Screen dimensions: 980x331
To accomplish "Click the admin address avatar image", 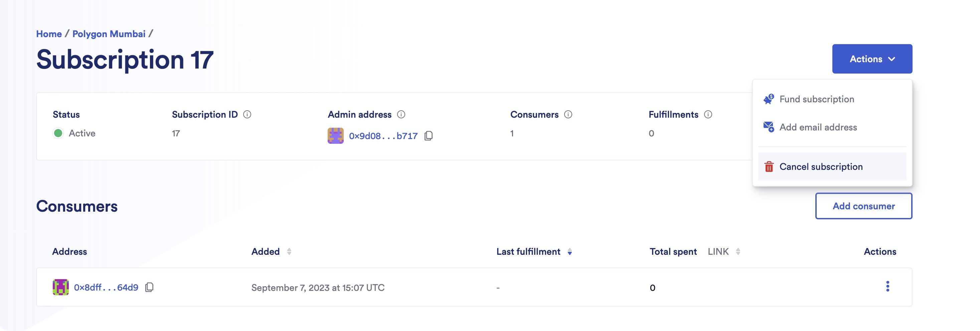I will pos(336,135).
